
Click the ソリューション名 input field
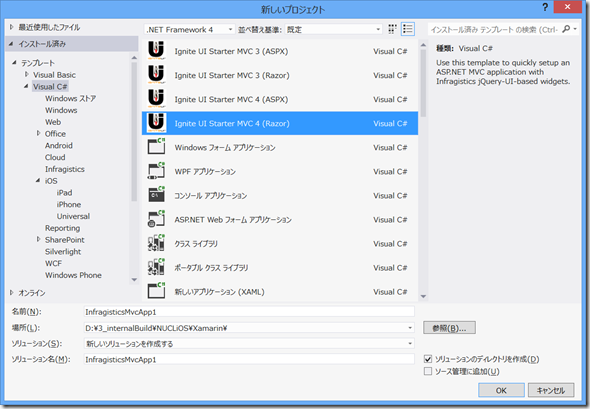tap(249, 359)
